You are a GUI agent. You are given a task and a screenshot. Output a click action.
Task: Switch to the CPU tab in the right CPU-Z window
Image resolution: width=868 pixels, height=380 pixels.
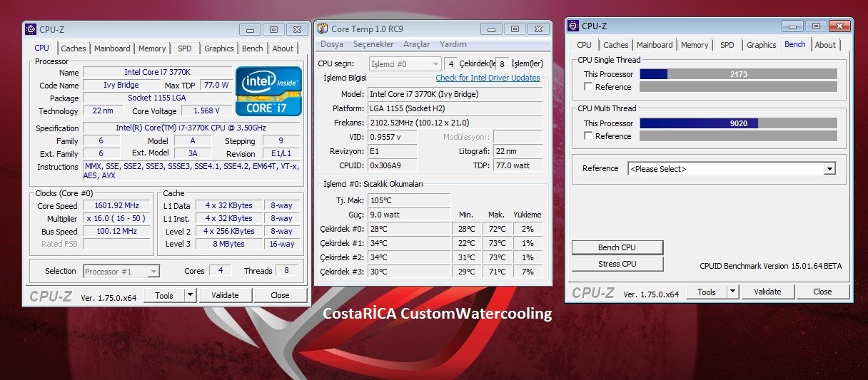point(585,45)
